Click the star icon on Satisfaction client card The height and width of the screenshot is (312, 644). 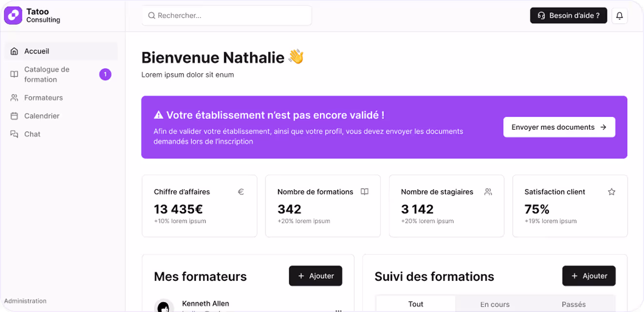(611, 192)
